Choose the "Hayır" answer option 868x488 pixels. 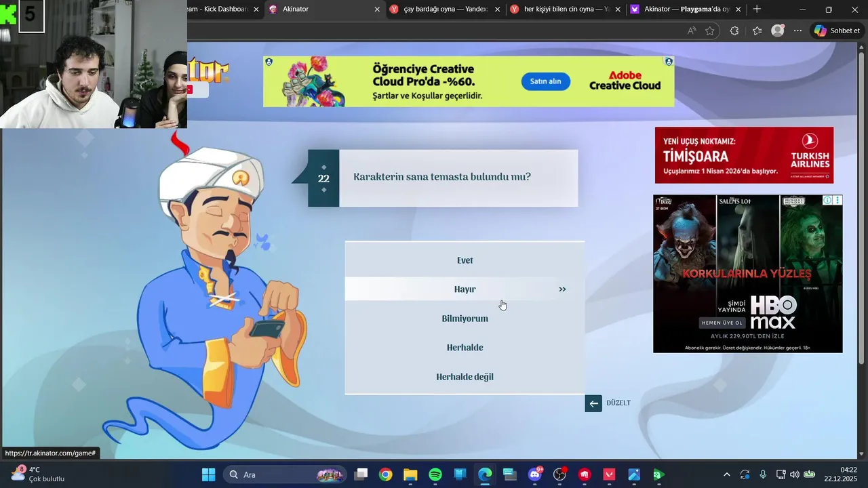pyautogui.click(x=465, y=289)
